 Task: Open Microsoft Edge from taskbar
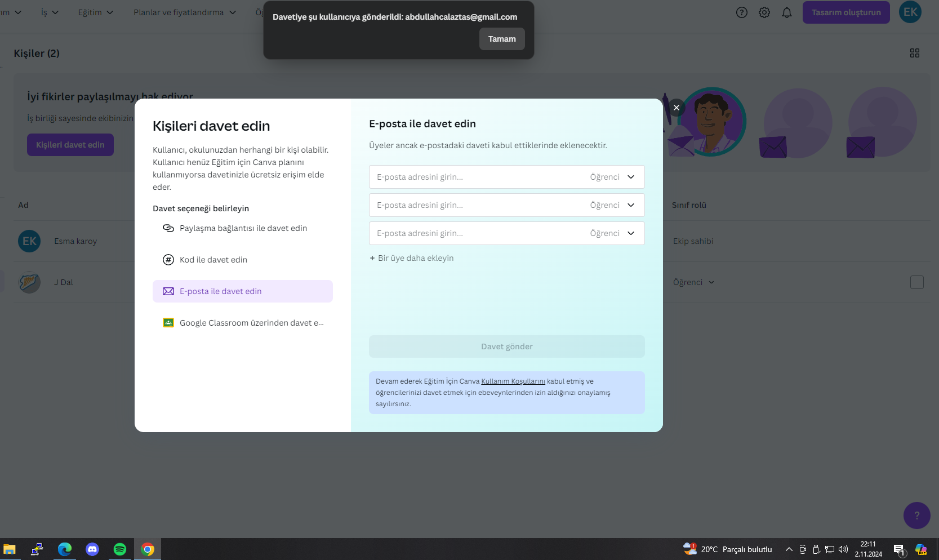pos(65,549)
